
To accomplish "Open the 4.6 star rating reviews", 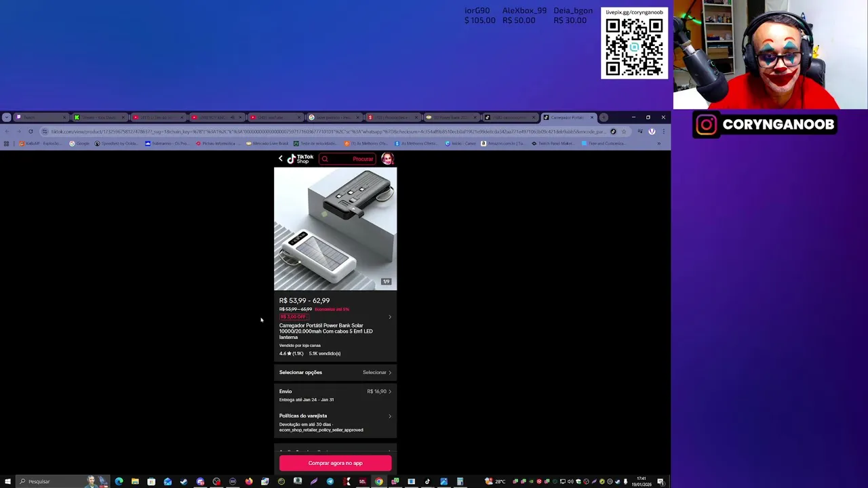I will click(291, 354).
